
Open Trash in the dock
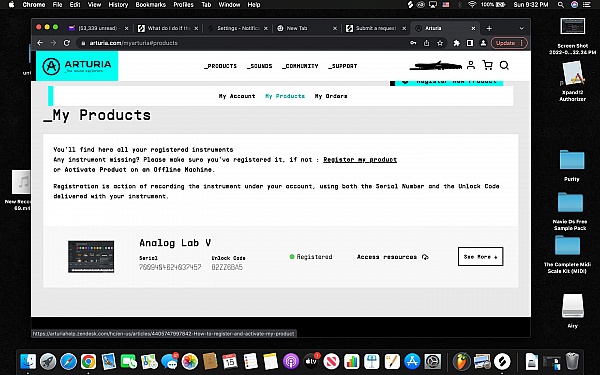pos(572,361)
